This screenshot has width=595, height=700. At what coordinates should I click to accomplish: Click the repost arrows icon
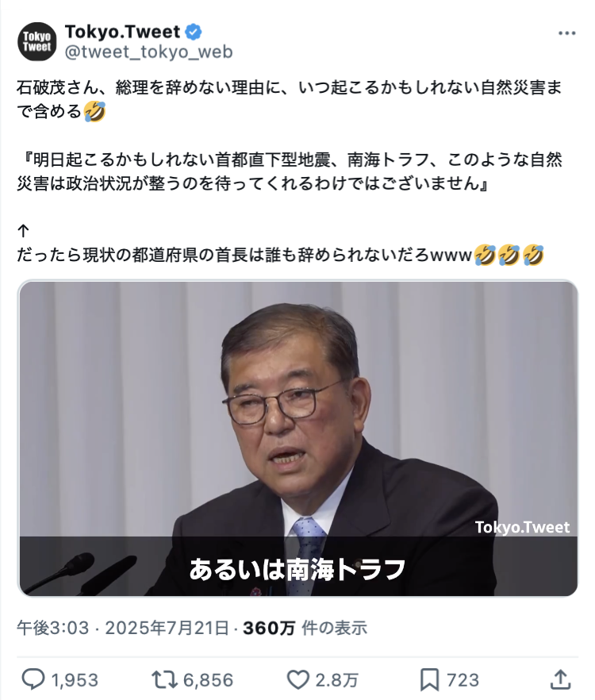tap(165, 679)
